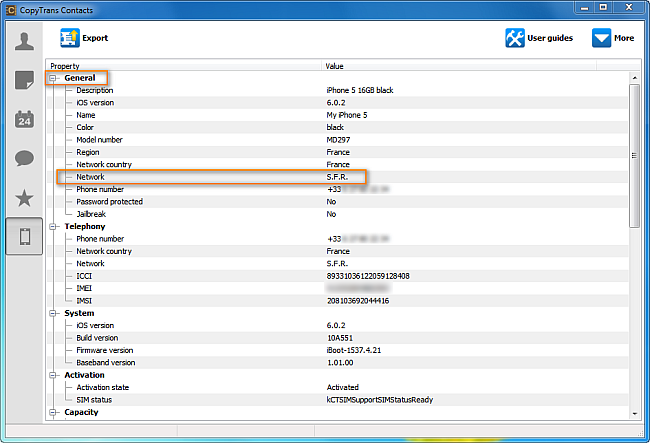Select the Jailbreak row
Viewport: 650px width, 443px height.
pyautogui.click(x=338, y=214)
